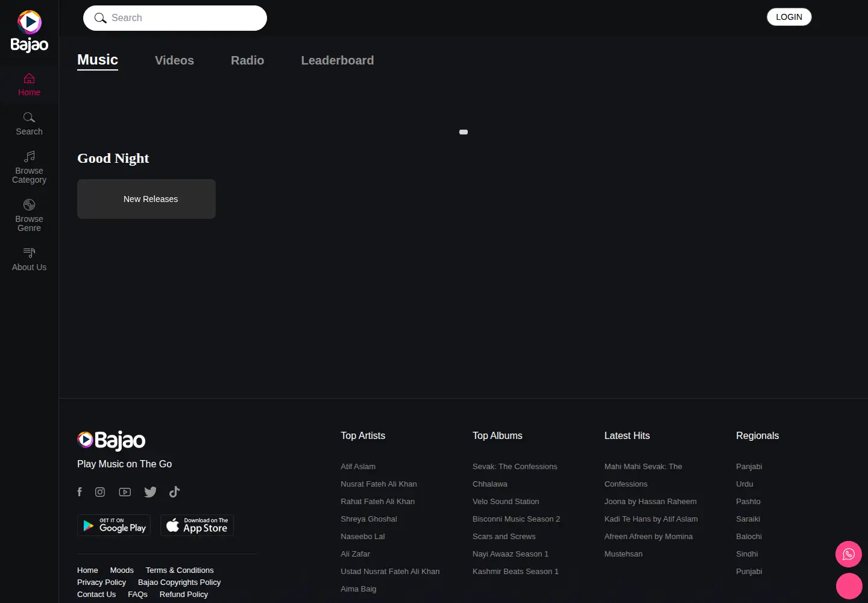Viewport: 868px width, 603px height.
Task: Switch to the Leaderboard tab
Action: click(338, 60)
